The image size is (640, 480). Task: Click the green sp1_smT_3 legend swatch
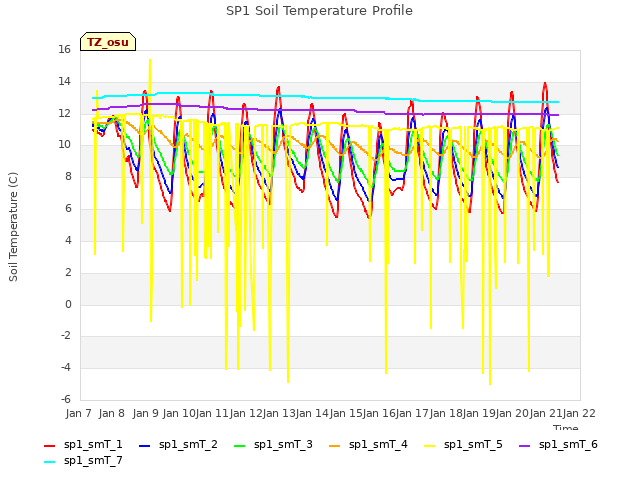coord(240,446)
